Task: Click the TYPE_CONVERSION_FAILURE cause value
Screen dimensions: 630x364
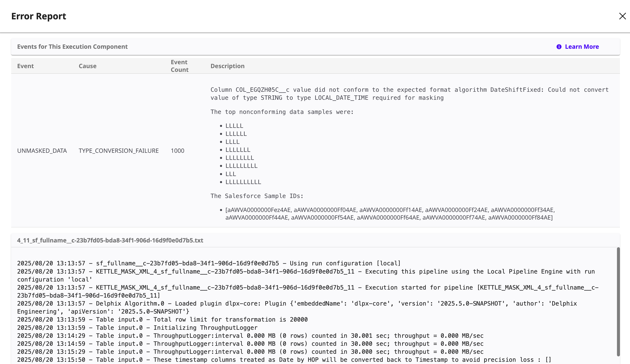Action: click(x=118, y=150)
